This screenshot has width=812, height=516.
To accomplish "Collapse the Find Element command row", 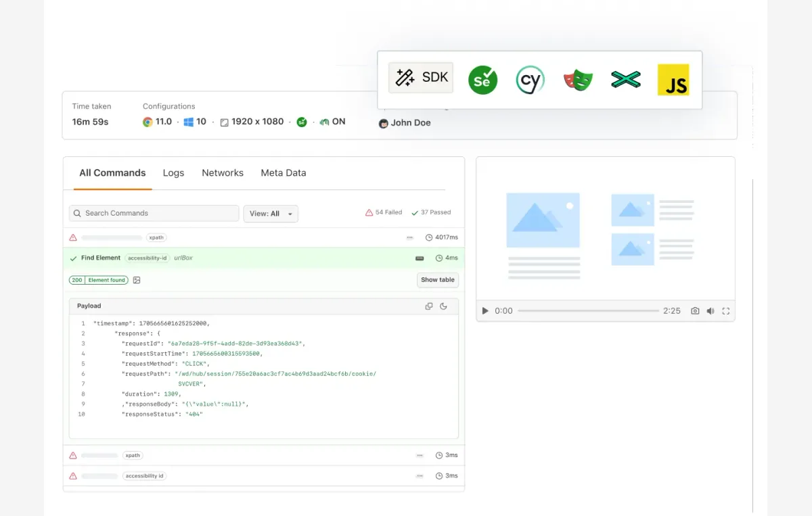I will point(264,258).
